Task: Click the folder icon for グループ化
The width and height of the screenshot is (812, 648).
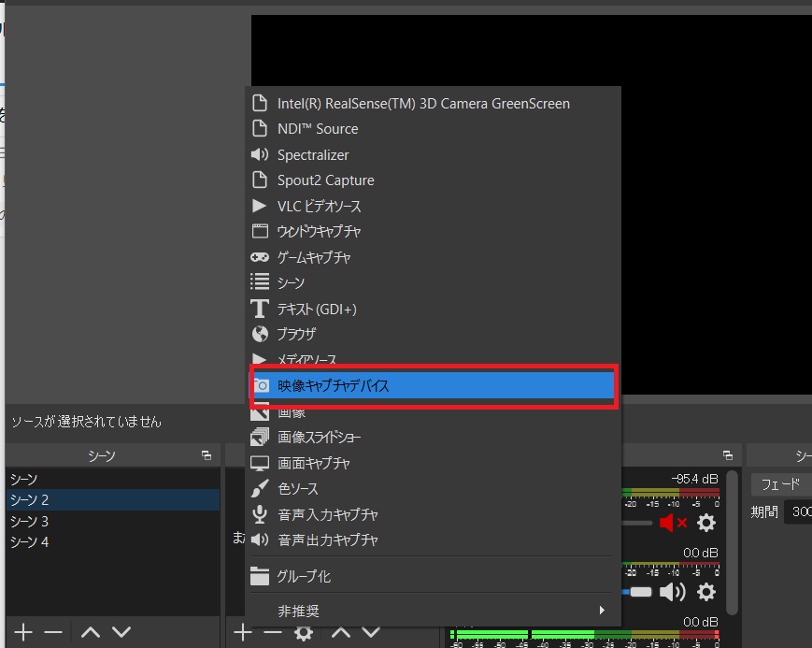Action: click(x=260, y=576)
